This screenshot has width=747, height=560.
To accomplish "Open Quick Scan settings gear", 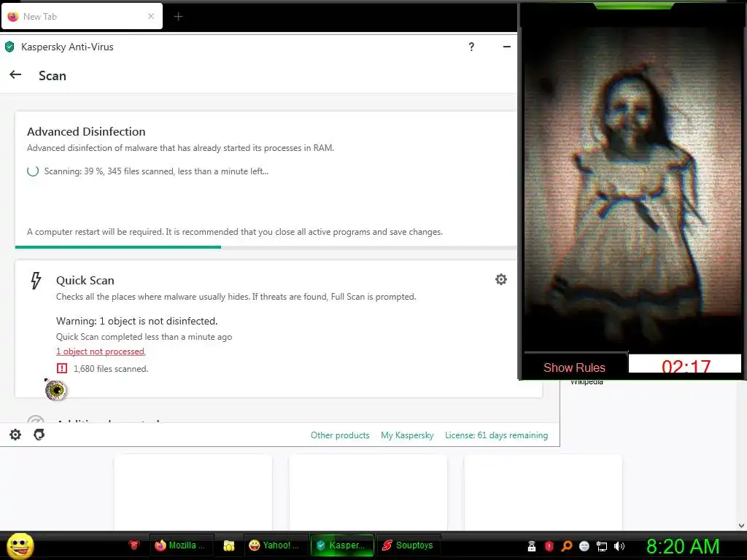I will pyautogui.click(x=500, y=279).
